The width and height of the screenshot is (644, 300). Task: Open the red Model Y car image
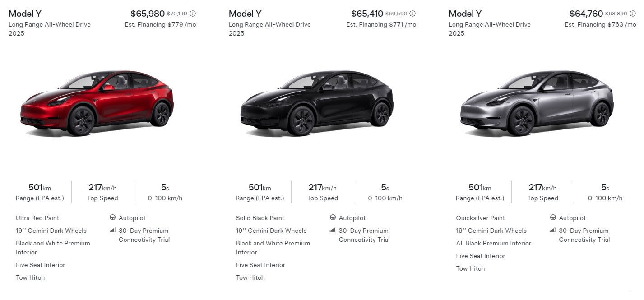tap(97, 102)
